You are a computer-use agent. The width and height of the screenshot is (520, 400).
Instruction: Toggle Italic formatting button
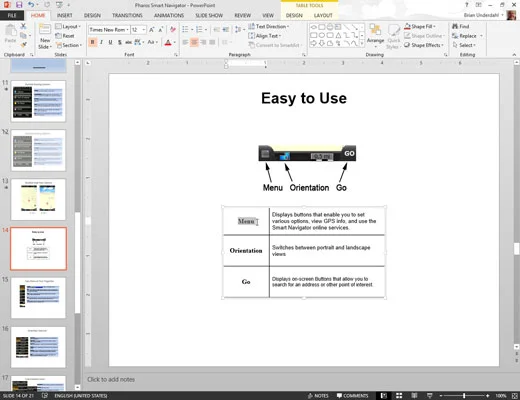[x=101, y=42]
